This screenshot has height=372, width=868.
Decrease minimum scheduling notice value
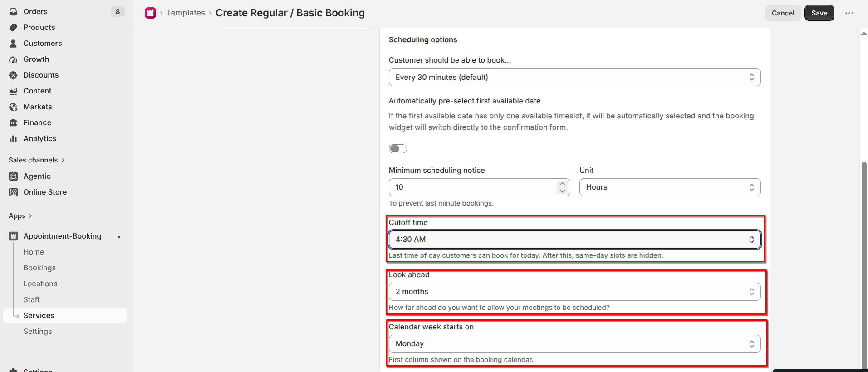562,191
